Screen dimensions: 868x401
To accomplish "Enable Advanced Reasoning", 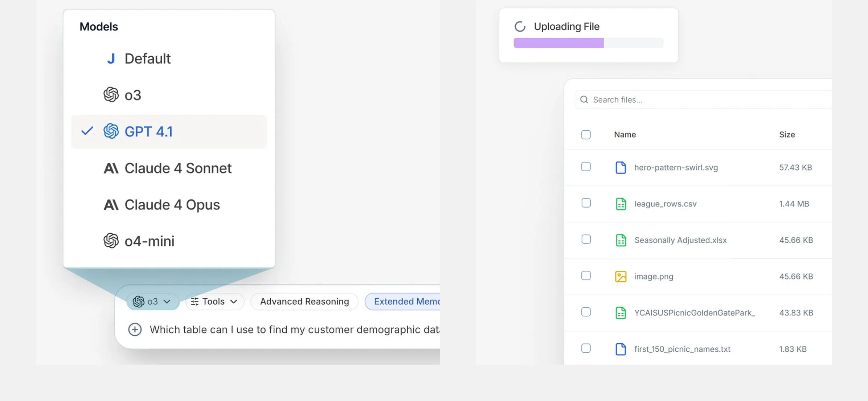I will 304,302.
